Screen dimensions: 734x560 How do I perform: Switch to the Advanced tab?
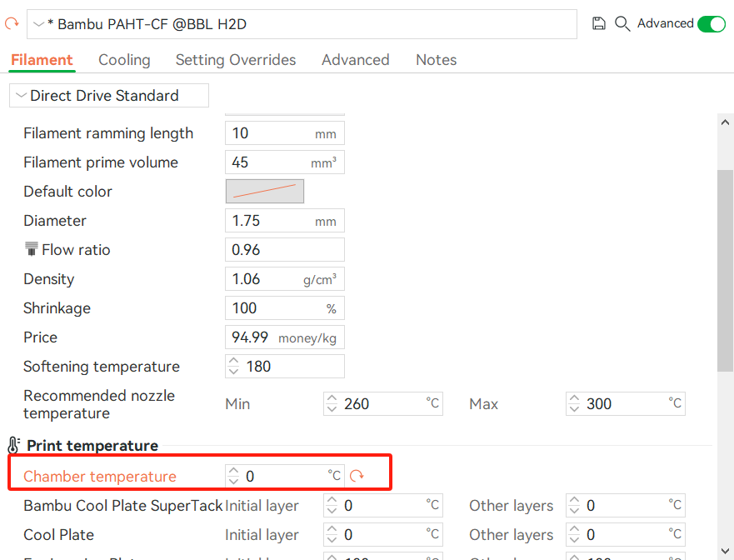[355, 60]
